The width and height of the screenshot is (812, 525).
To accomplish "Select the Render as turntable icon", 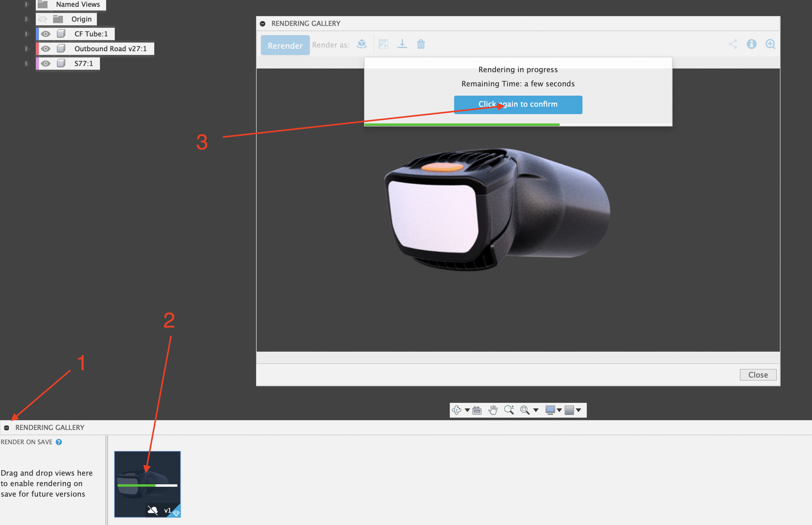I will pyautogui.click(x=361, y=44).
